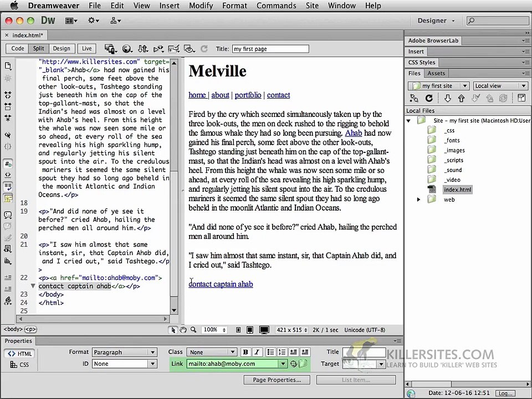Open Site menu icon in app bar

115,21
